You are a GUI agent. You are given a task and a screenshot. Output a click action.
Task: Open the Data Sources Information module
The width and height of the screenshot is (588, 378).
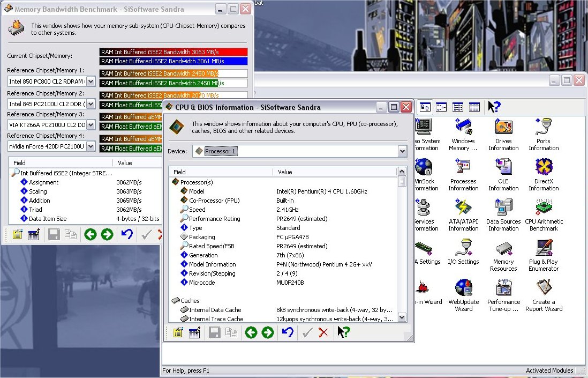point(503,215)
